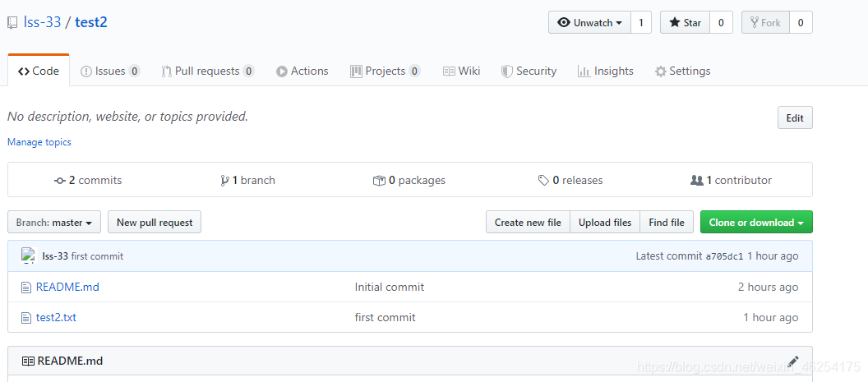Click the file icon next to README.md row
Viewport: 868px width, 382px height.
click(x=26, y=288)
